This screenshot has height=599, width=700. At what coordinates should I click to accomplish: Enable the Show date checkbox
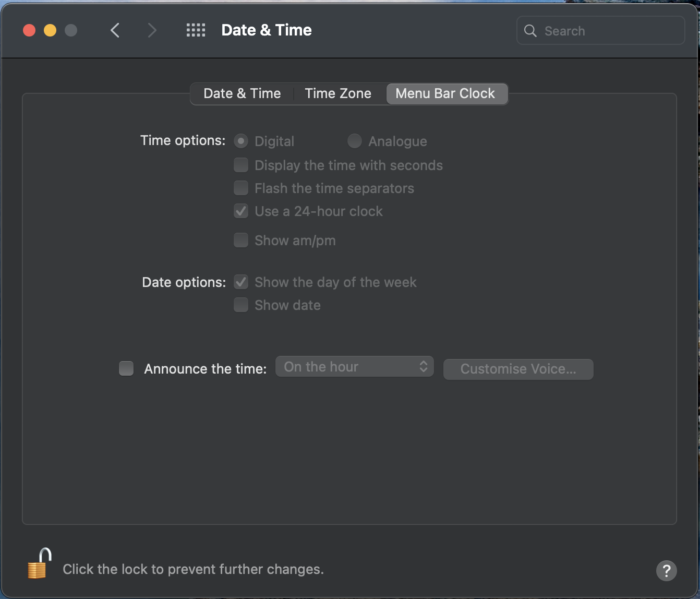(x=241, y=305)
